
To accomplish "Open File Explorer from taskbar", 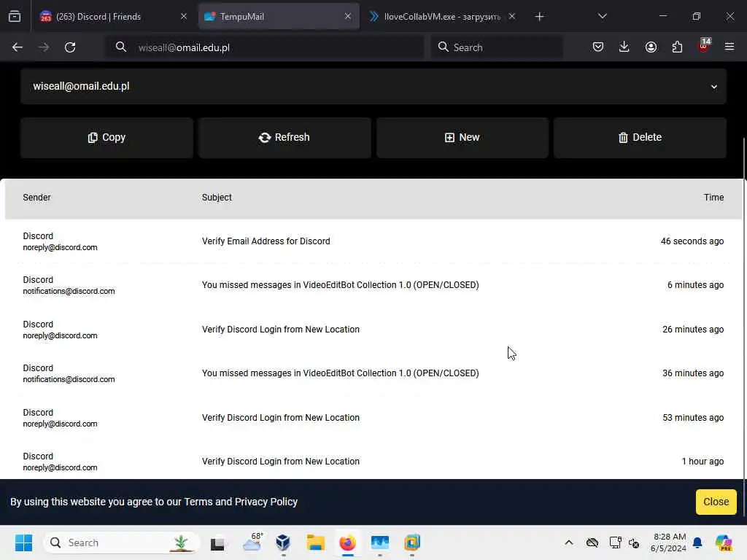I will coord(315,542).
